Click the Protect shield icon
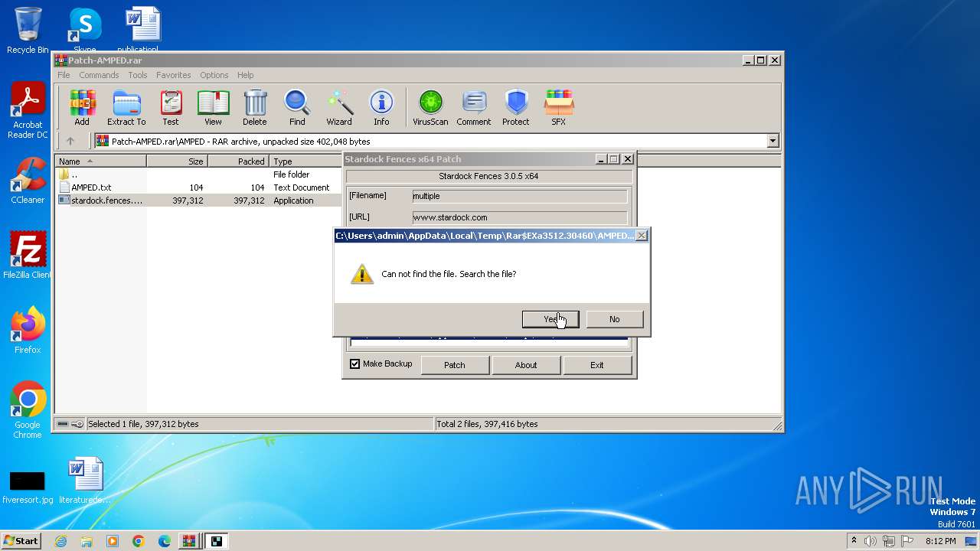Image resolution: width=980 pixels, height=551 pixels. coord(516,107)
